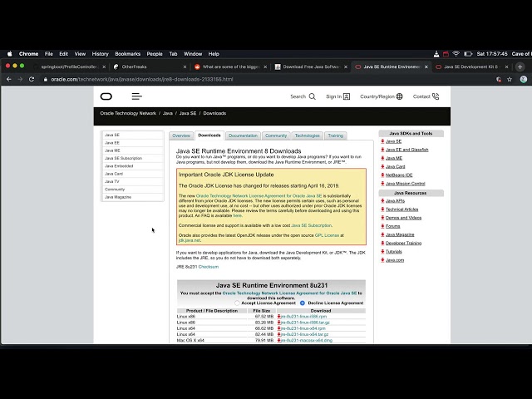This screenshot has height=399, width=532.
Task: Download jre-8u231-linux-x64.tar.gz
Action: pos(305,334)
